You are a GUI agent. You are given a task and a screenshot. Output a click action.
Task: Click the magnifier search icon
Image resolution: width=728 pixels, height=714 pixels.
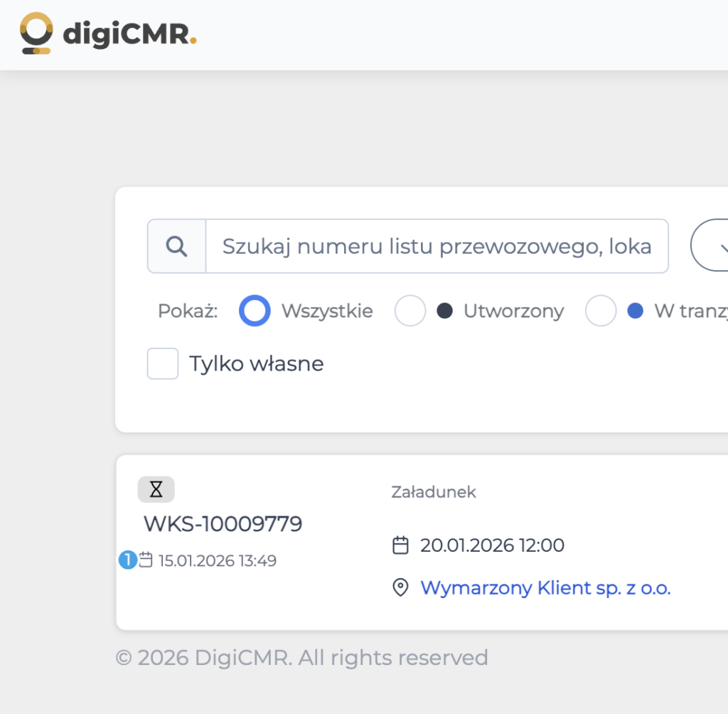(176, 246)
